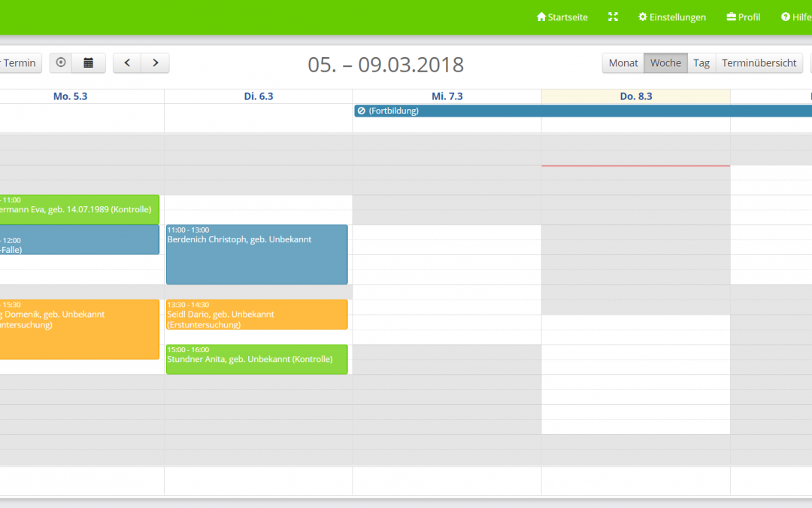Click the Do. 8.3 column header

[x=635, y=96]
